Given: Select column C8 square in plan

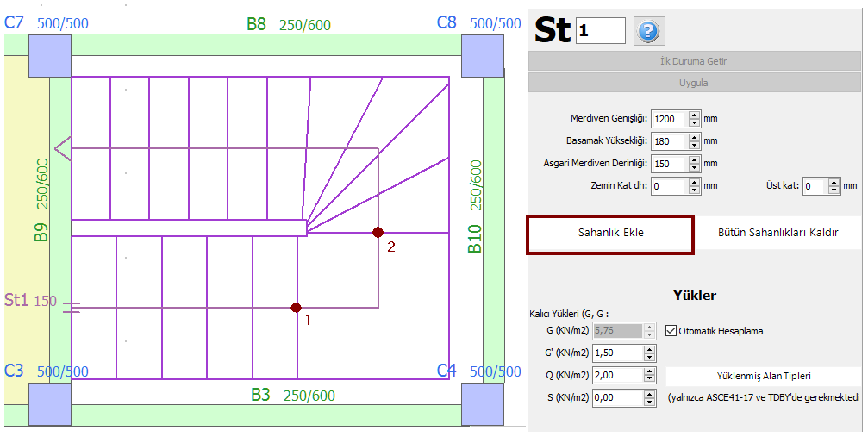Looking at the screenshot, I should pyautogui.click(x=482, y=56).
